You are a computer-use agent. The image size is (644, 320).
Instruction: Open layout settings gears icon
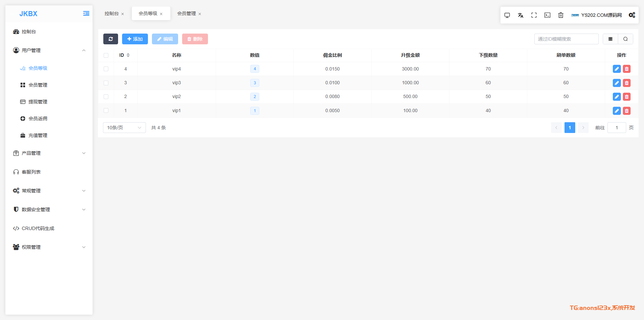pyautogui.click(x=632, y=15)
